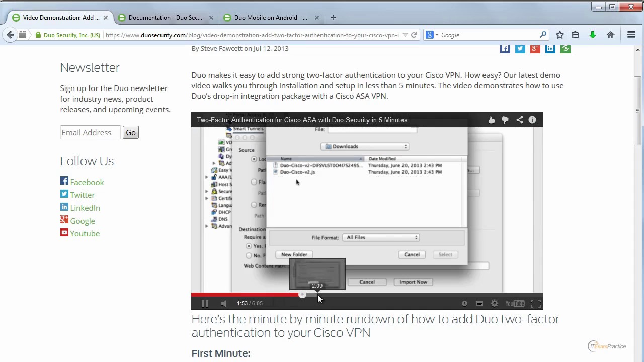The width and height of the screenshot is (644, 362).
Task: Open the Watch Later clock icon
Action: 464,303
